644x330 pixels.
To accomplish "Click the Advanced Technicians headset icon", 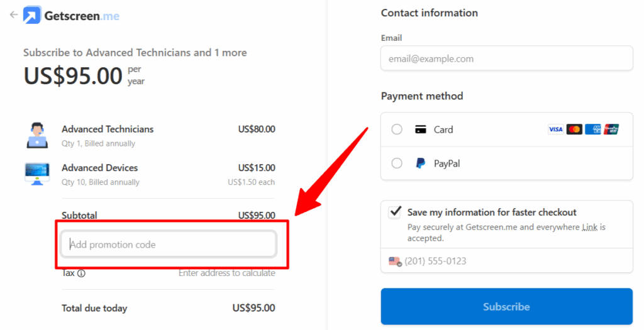I will click(37, 135).
